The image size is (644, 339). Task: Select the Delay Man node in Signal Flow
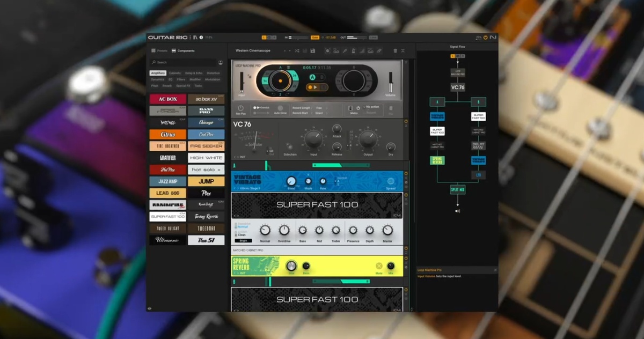[x=478, y=145]
